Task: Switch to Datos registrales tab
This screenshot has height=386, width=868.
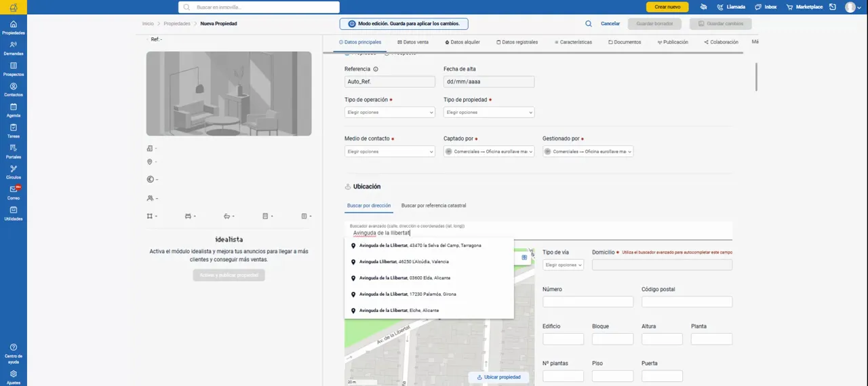Action: point(517,42)
